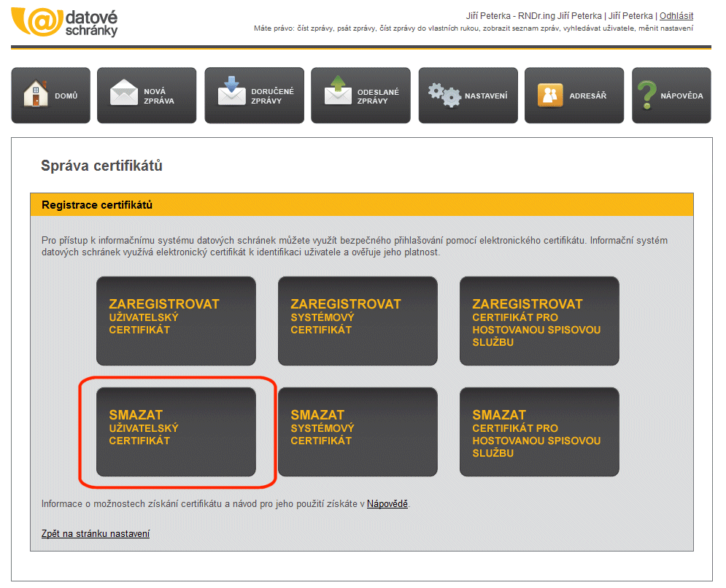Click Zaregistrovat systémový certifikát button
726x588 pixels.
click(358, 321)
